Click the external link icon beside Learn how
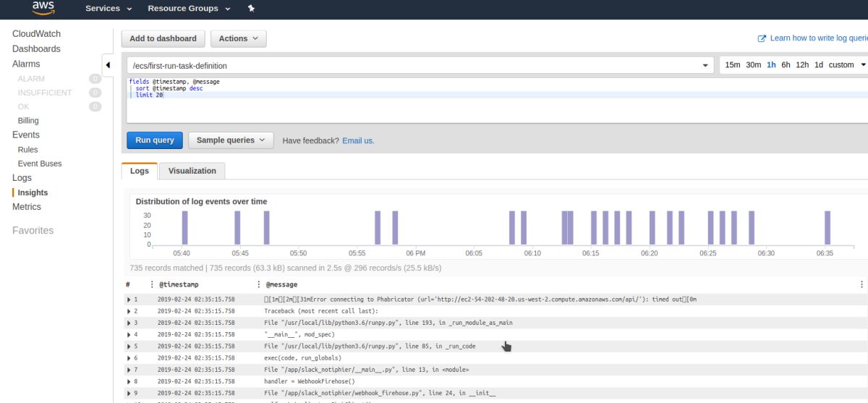 click(762, 38)
